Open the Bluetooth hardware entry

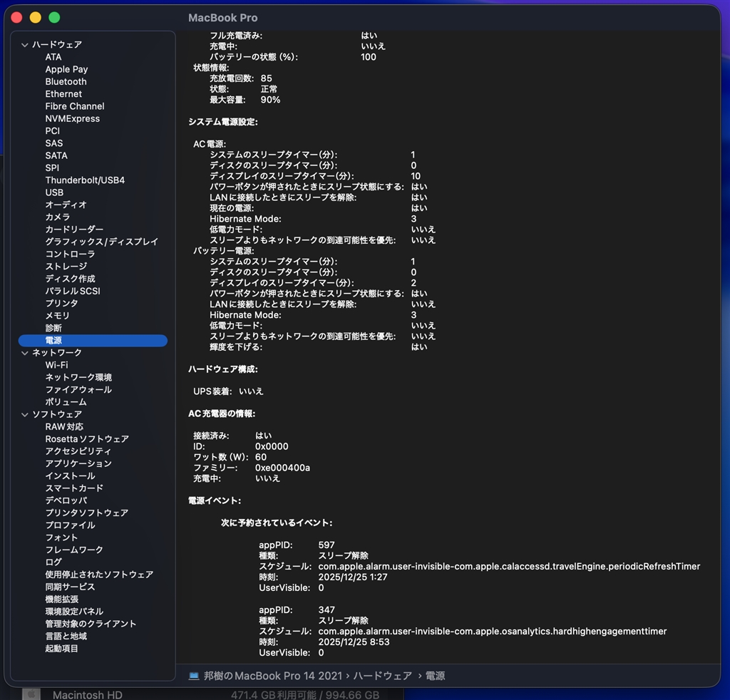pos(66,81)
